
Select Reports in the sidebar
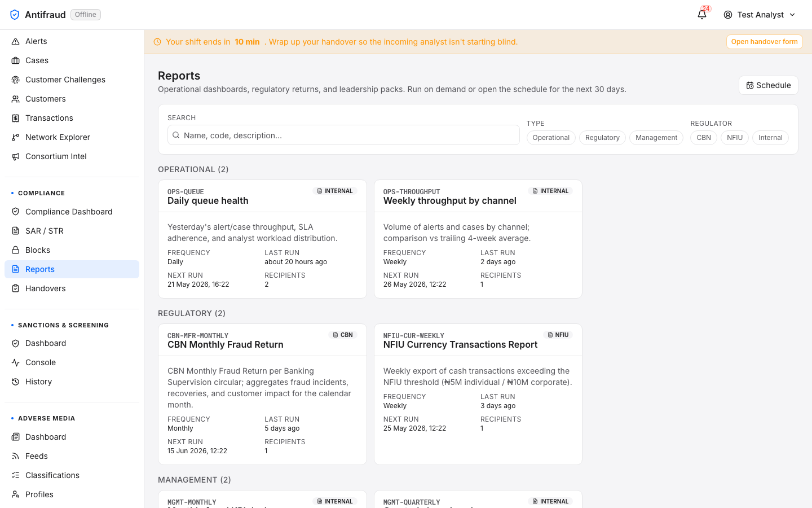(72, 269)
